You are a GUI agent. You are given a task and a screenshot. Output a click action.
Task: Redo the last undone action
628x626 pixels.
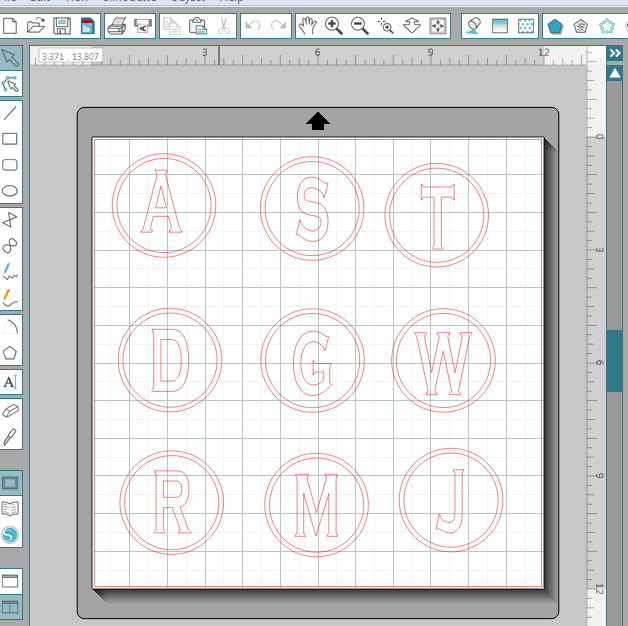[278, 26]
